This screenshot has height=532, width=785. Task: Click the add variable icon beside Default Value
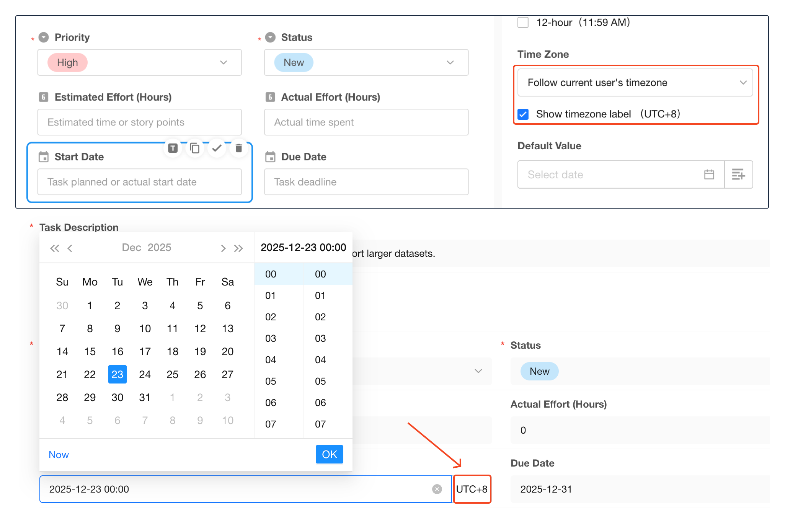tap(738, 175)
